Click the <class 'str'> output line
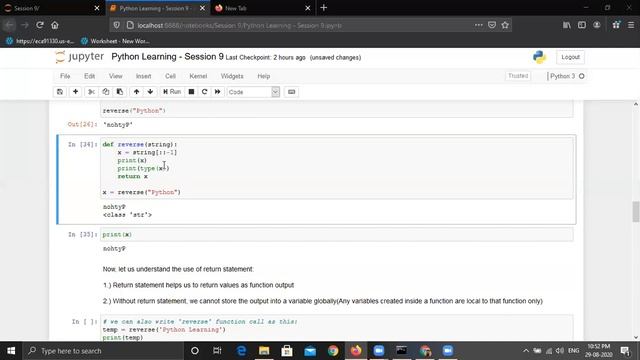This screenshot has width=640, height=360. [x=127, y=215]
